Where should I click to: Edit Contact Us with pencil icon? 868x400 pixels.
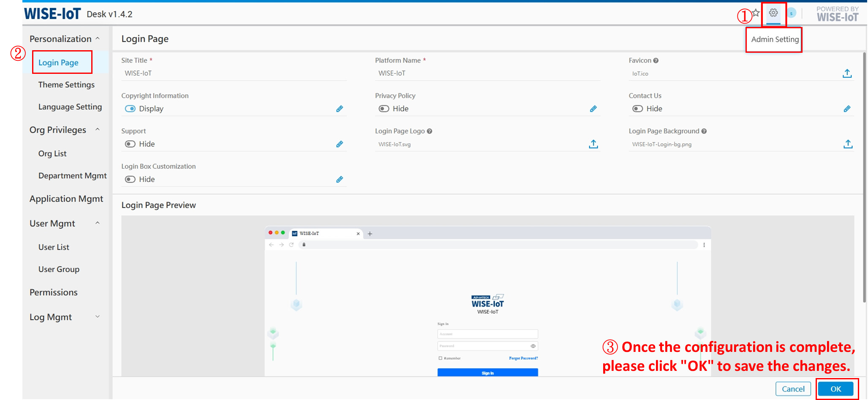click(847, 109)
